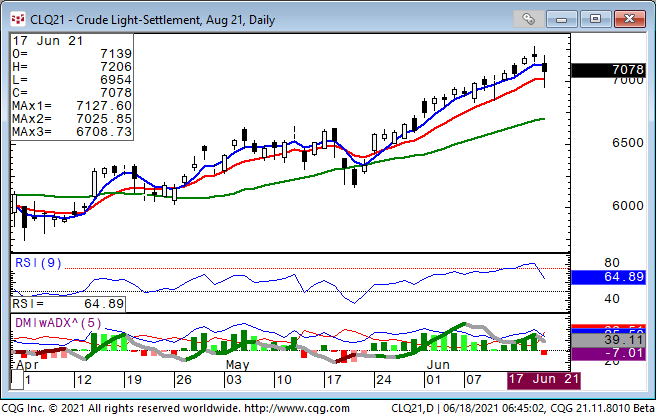Click the RSI scale label 80
The width and height of the screenshot is (656, 416).
612,263
